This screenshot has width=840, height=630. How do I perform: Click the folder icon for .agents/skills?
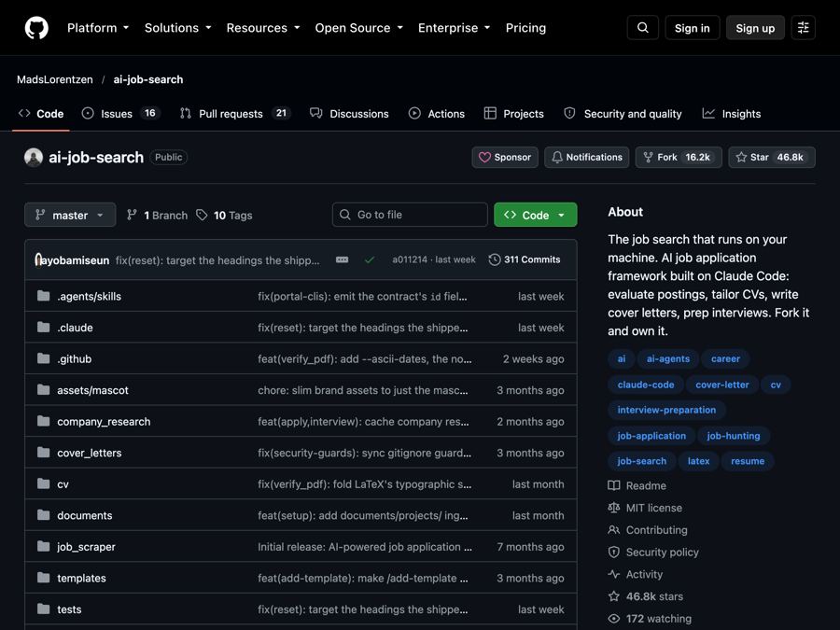[43, 296]
